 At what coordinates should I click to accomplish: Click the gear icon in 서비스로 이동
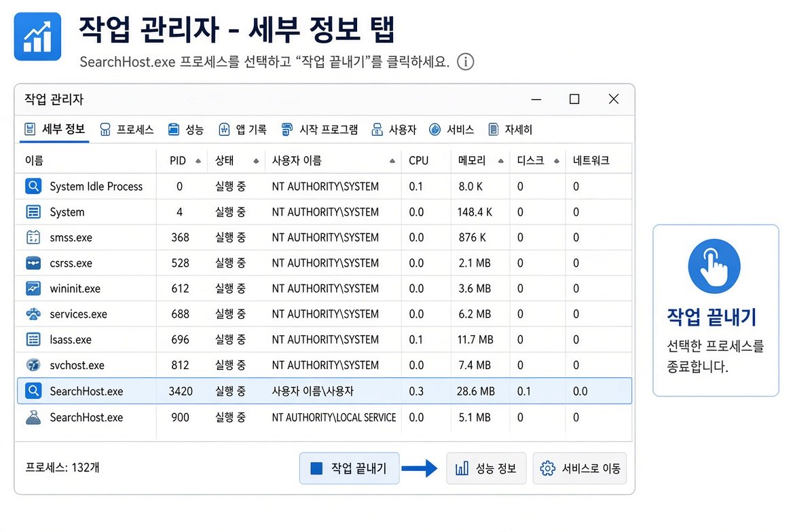tap(548, 468)
